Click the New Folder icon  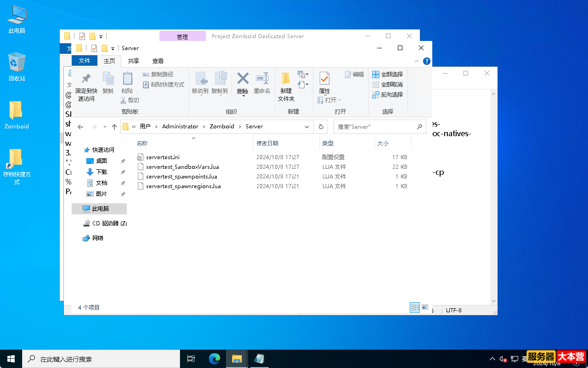pyautogui.click(x=286, y=79)
